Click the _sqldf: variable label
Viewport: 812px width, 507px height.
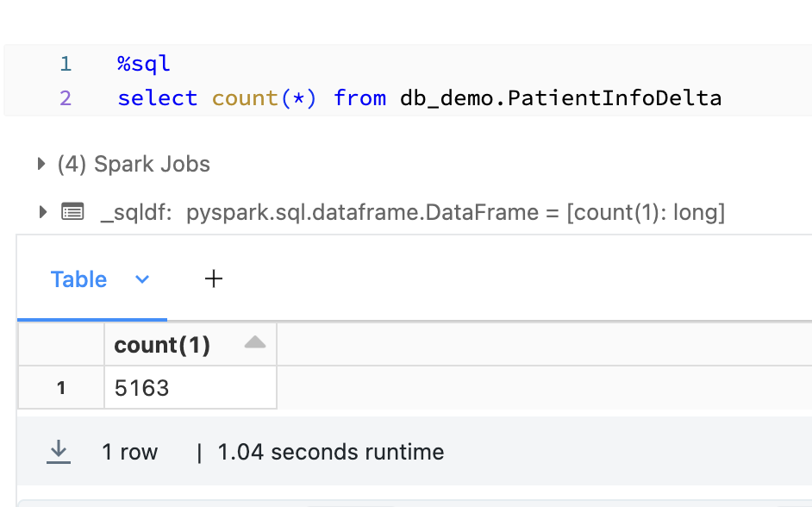[136, 212]
